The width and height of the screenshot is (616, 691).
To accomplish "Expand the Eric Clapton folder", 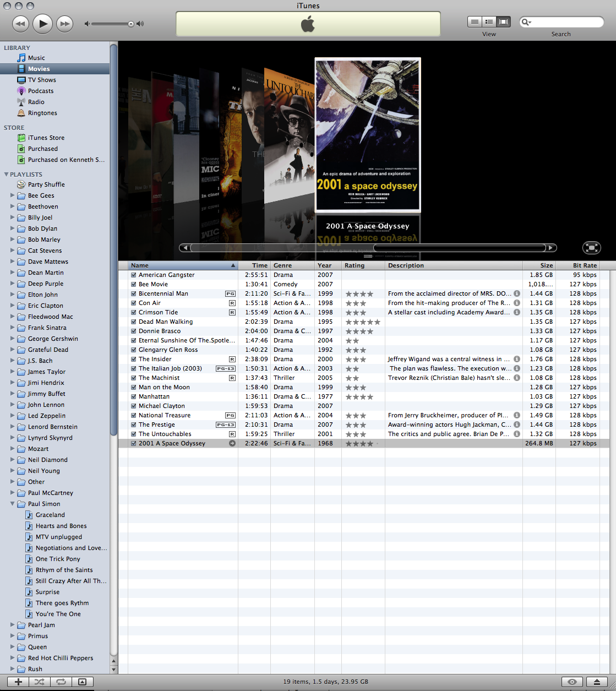I will (x=13, y=306).
